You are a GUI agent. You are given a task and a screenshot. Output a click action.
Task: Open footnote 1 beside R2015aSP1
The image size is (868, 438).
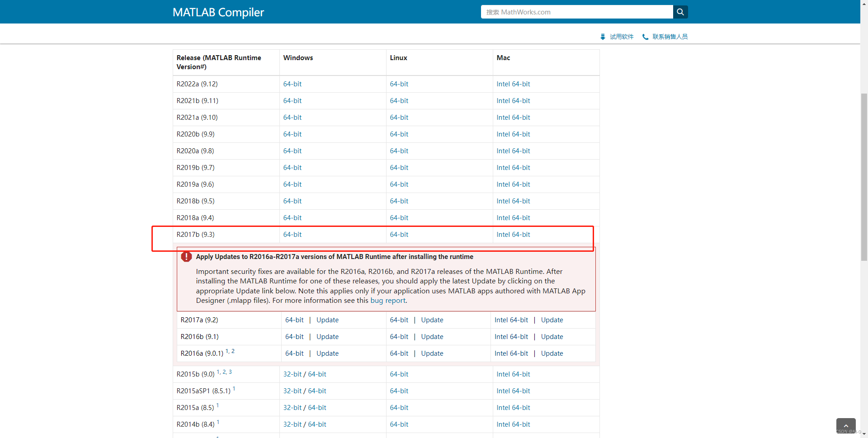[234, 389]
